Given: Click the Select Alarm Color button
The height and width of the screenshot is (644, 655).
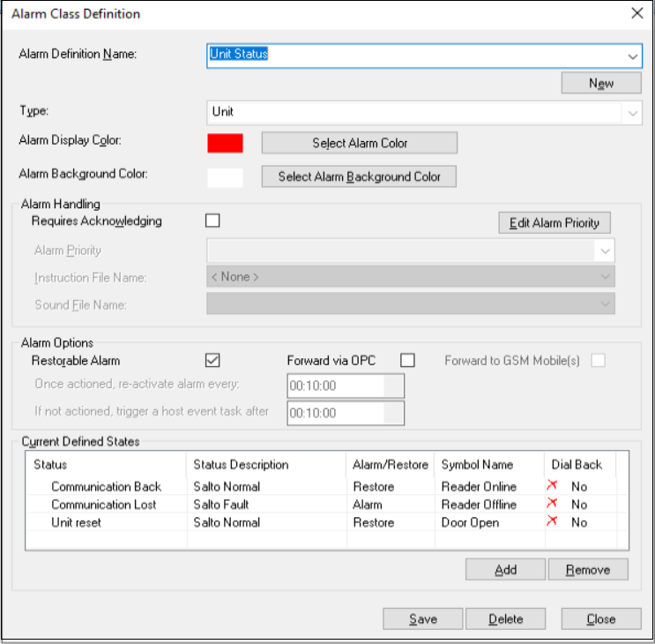Looking at the screenshot, I should point(360,143).
